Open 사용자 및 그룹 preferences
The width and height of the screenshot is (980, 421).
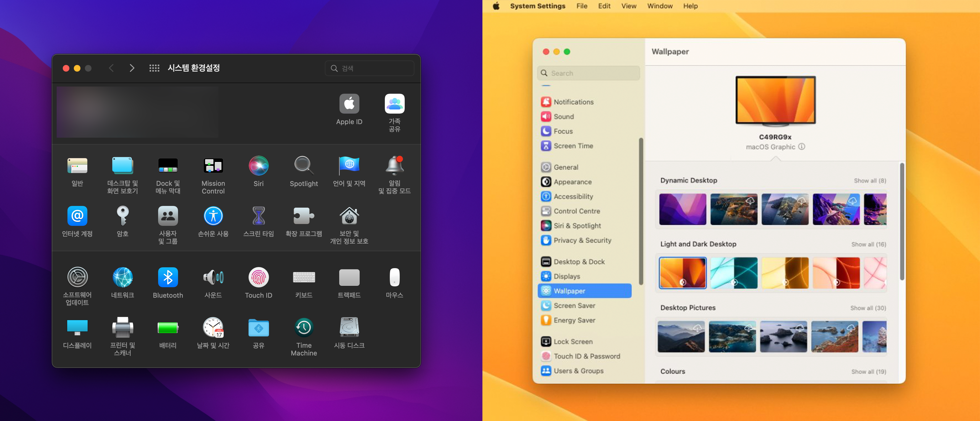pyautogui.click(x=168, y=216)
